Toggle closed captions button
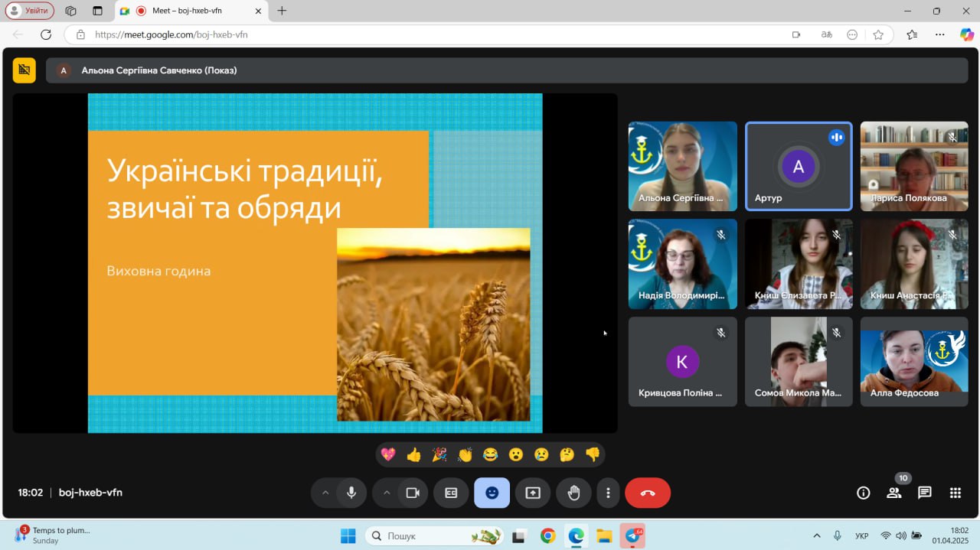 (x=451, y=493)
